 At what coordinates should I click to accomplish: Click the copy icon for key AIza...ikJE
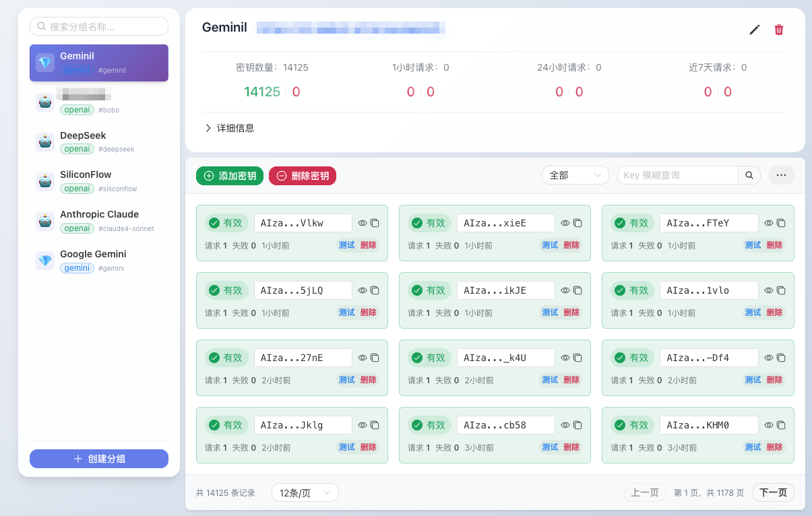click(577, 290)
